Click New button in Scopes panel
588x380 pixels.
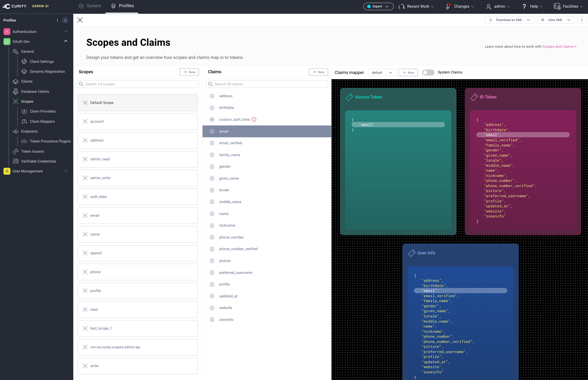[x=189, y=72]
